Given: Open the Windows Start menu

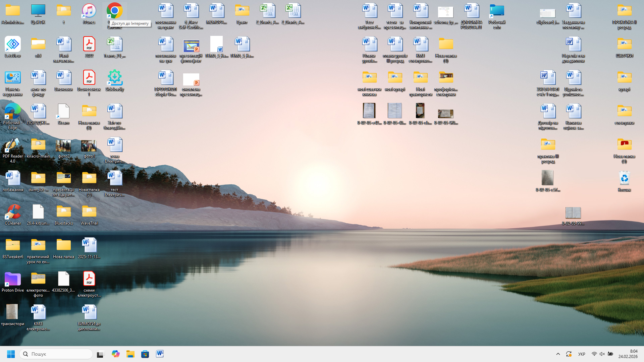Looking at the screenshot, I should [11, 354].
